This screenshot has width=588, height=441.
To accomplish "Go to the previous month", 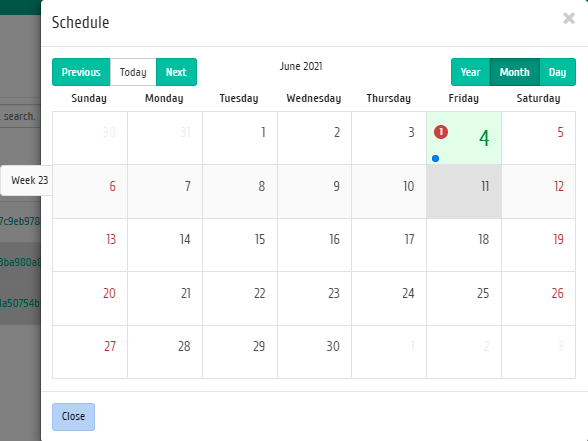I will pos(81,72).
